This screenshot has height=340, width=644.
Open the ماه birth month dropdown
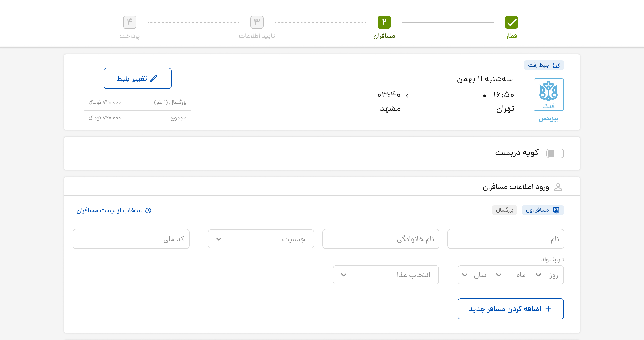(x=511, y=275)
